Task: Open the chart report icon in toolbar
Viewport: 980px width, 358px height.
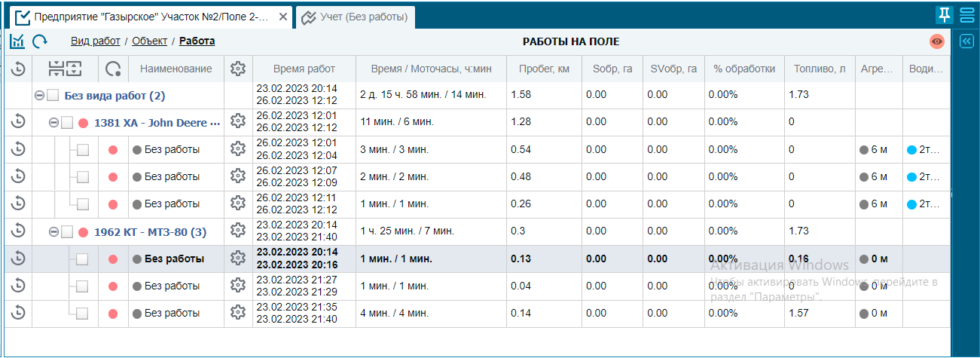Action: [17, 41]
